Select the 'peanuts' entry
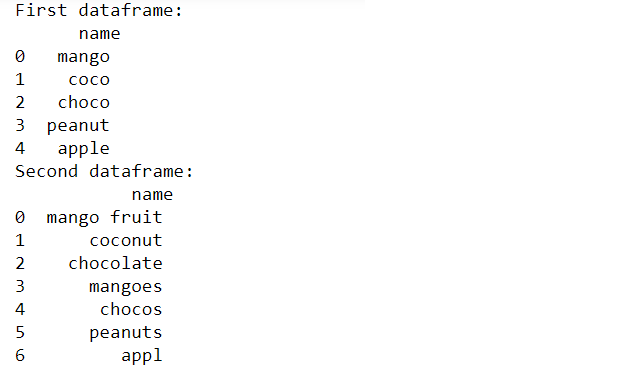 [x=126, y=333]
